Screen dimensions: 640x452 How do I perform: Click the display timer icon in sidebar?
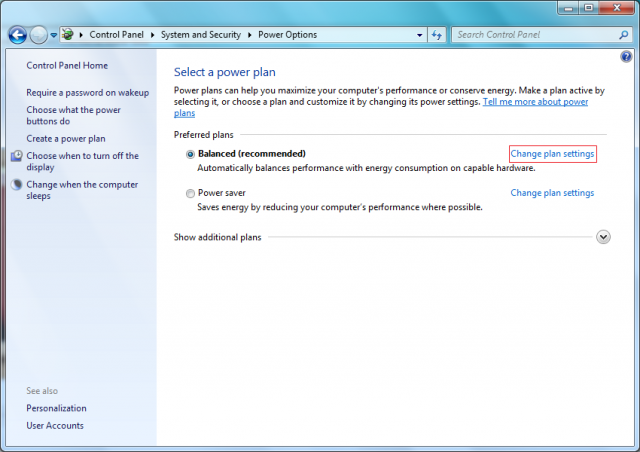[17, 156]
